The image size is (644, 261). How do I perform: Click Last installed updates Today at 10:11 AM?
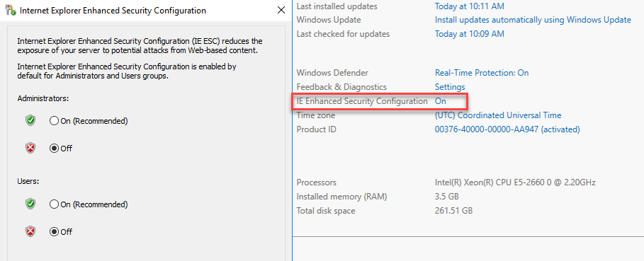[470, 6]
